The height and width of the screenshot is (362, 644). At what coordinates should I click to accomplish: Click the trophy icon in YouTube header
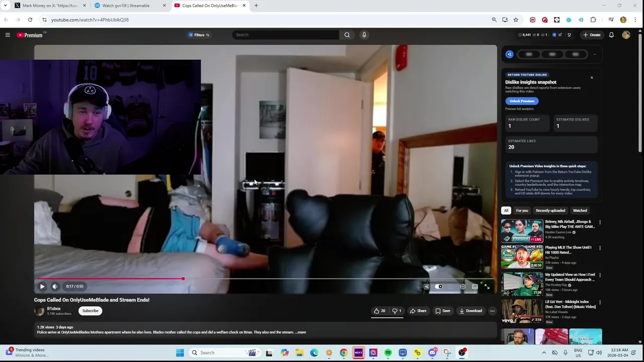[569, 35]
